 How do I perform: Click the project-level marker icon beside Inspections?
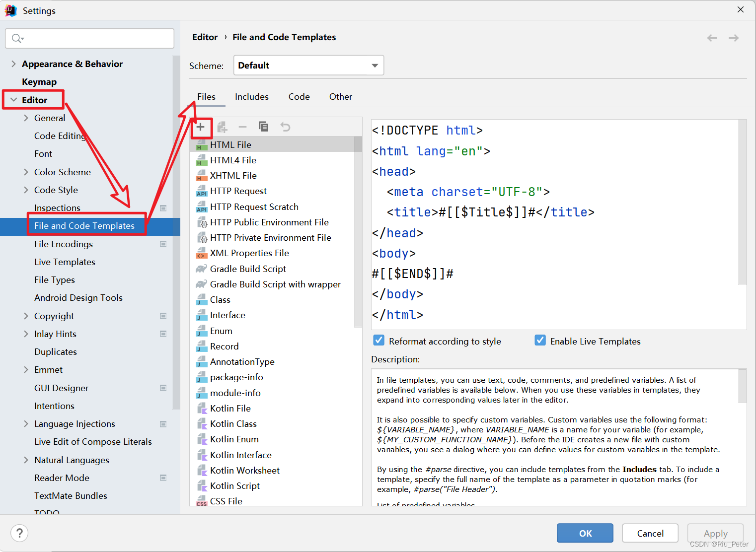click(163, 208)
